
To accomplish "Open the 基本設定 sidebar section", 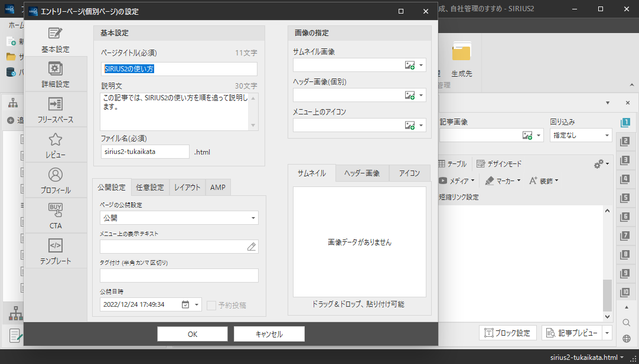I will point(55,40).
